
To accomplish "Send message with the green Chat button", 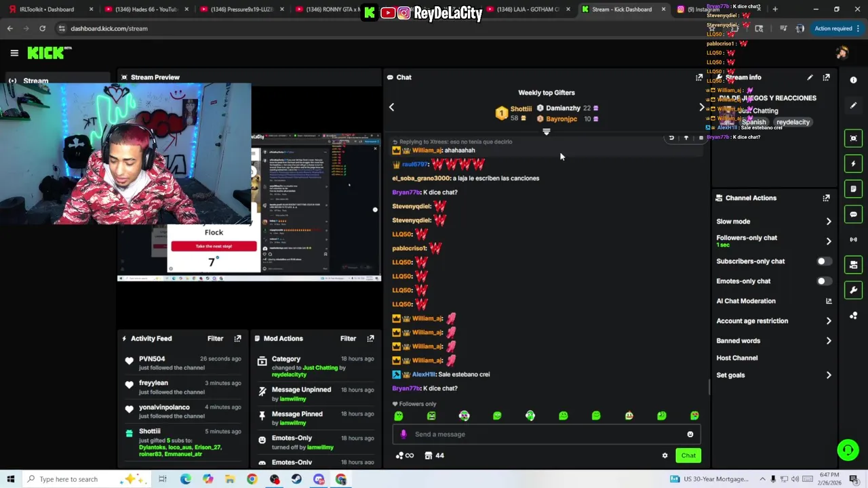I will tap(688, 455).
